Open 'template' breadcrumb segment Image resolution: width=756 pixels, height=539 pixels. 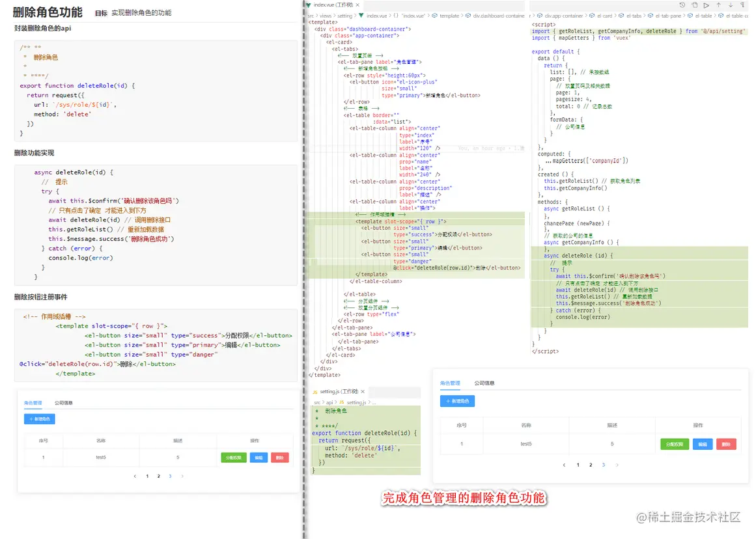point(449,16)
